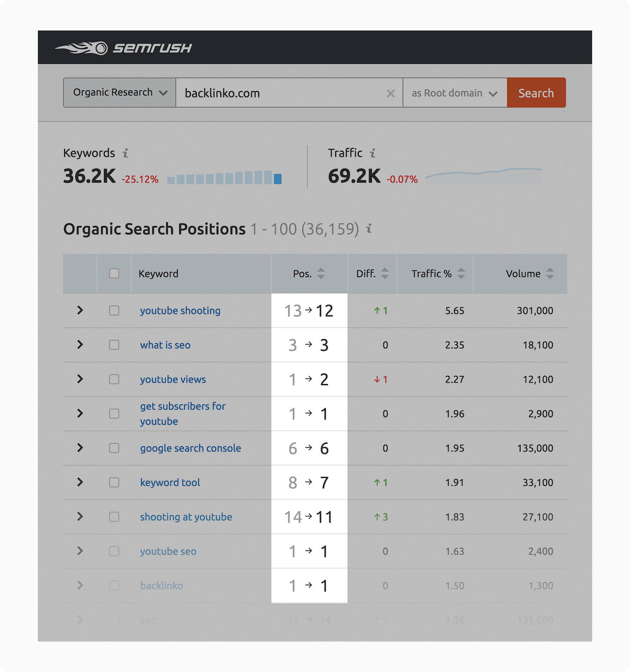
Task: Expand the youtube views row
Action: 80,379
